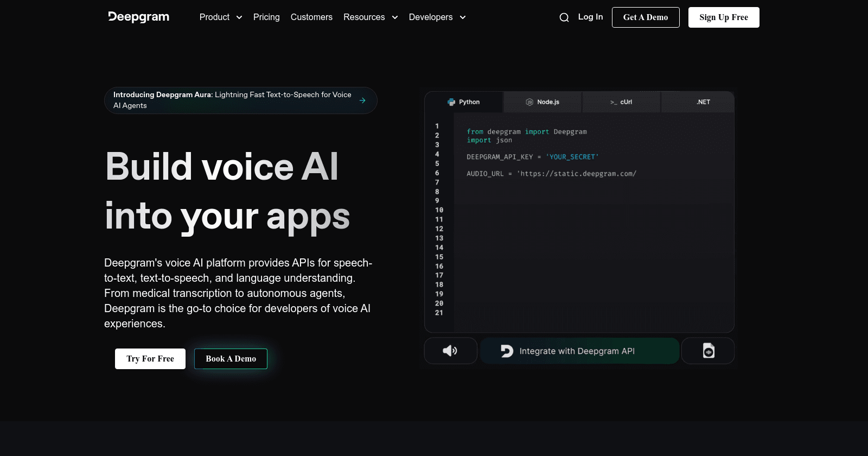Open the Customers page
Screen dimensions: 868x456
[311, 17]
